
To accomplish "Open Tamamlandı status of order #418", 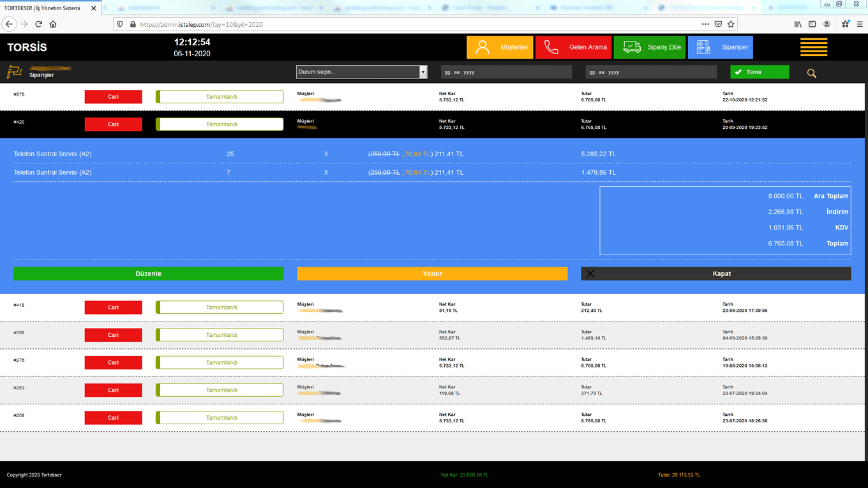I will (x=220, y=307).
